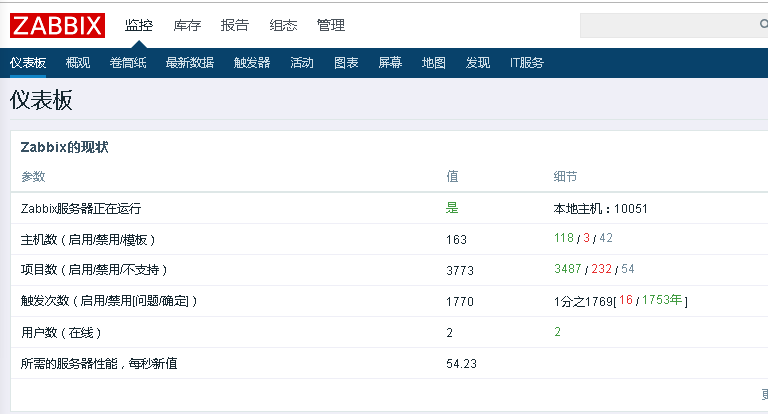Image resolution: width=768 pixels, height=414 pixels.
Task: Click the 细节 column header
Action: 565,176
